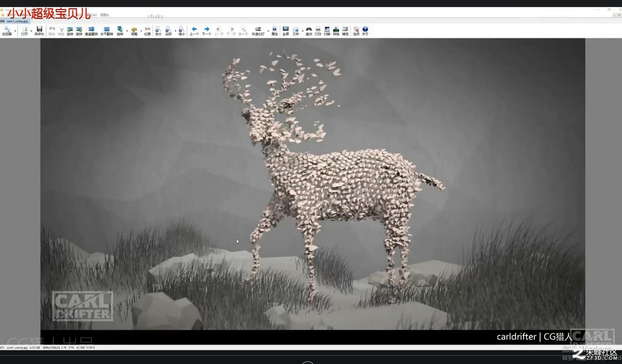This screenshot has height=364, width=622.
Task: Click the 另存为 save-as floppy icon
Action: [39, 31]
